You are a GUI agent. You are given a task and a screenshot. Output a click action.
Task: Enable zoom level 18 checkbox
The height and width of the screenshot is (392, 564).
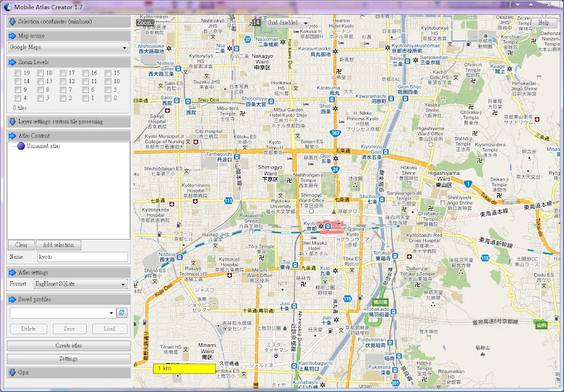(x=40, y=73)
